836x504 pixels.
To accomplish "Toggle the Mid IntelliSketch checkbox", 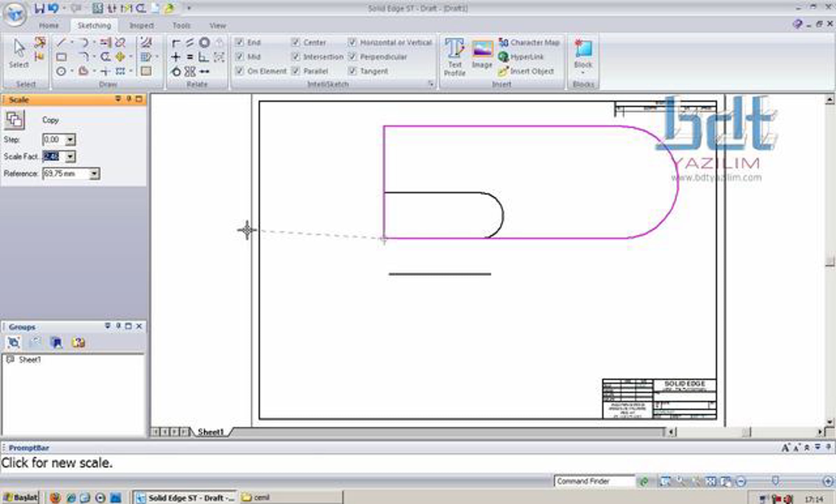I will (x=239, y=57).
